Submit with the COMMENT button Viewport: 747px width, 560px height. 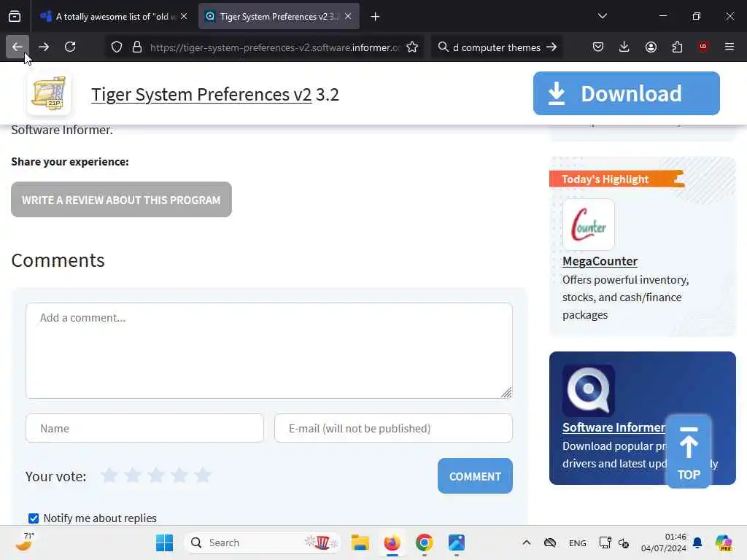point(475,475)
